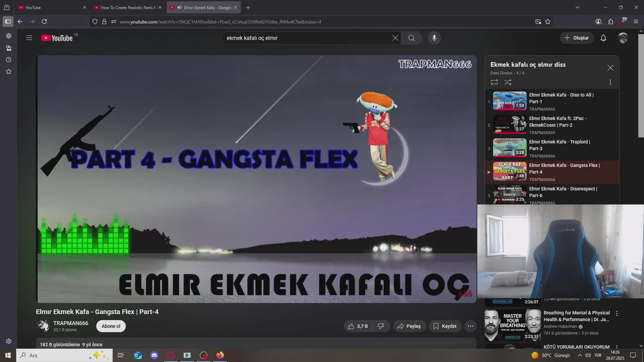Open extensions puzzle icon
Image resolution: width=644 pixels, height=362 pixels.
click(610, 22)
